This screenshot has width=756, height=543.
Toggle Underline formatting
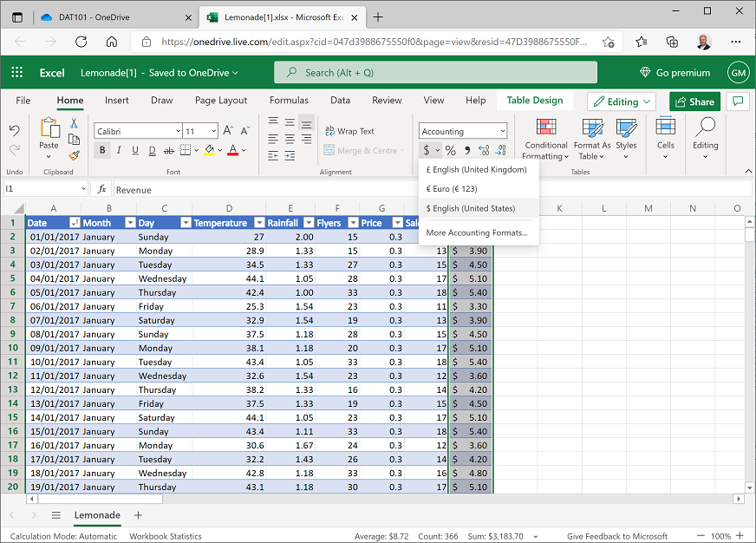[x=135, y=150]
